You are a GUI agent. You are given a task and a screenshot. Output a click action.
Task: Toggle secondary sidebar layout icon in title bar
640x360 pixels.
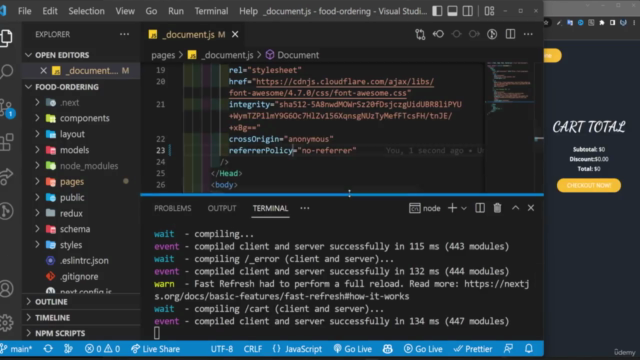(468, 11)
